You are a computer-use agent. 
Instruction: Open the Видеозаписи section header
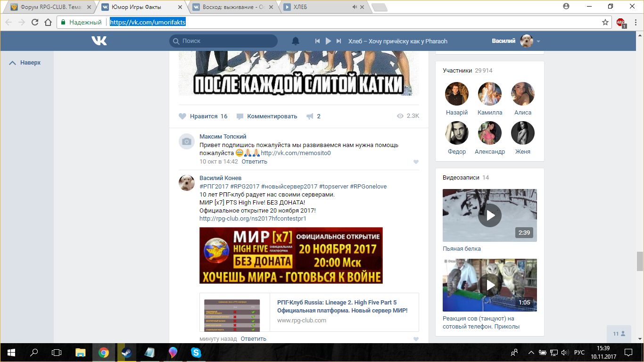[466, 177]
